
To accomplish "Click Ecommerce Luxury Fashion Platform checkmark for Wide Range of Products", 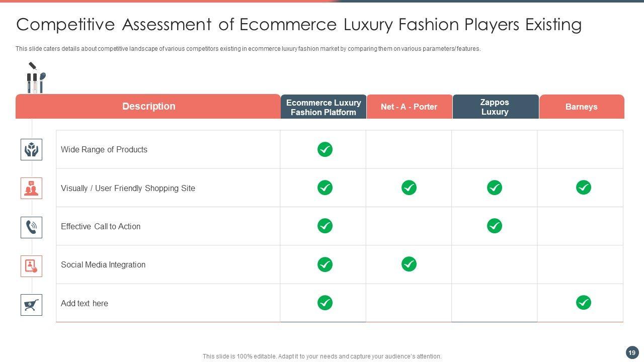I will (x=325, y=149).
